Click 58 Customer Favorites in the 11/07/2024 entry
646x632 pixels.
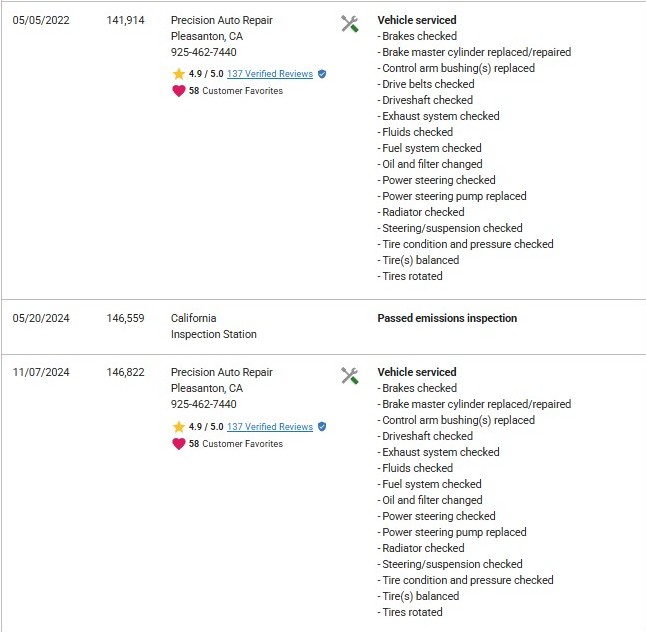[x=235, y=443]
